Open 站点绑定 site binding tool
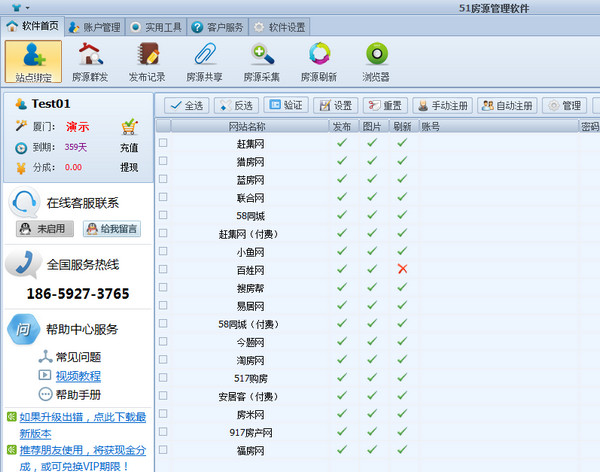600x472 pixels. coord(33,61)
